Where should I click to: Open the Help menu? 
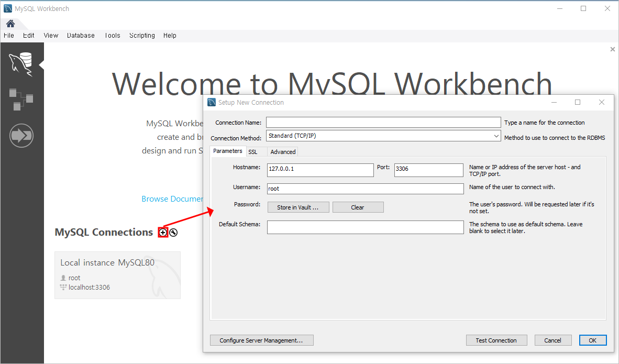(x=170, y=36)
